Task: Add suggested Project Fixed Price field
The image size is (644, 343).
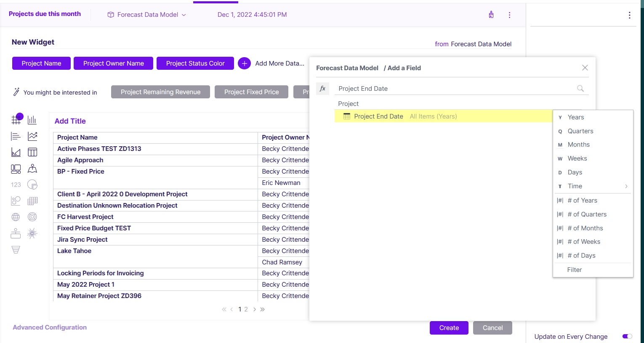Action: pos(251,92)
